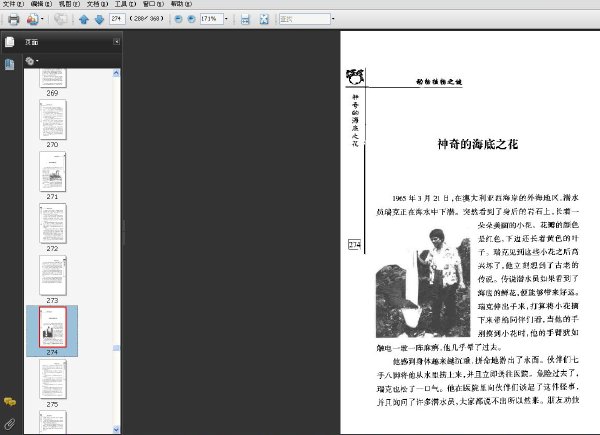Open the Document menu (文档)
600x435 pixels.
click(x=98, y=4)
